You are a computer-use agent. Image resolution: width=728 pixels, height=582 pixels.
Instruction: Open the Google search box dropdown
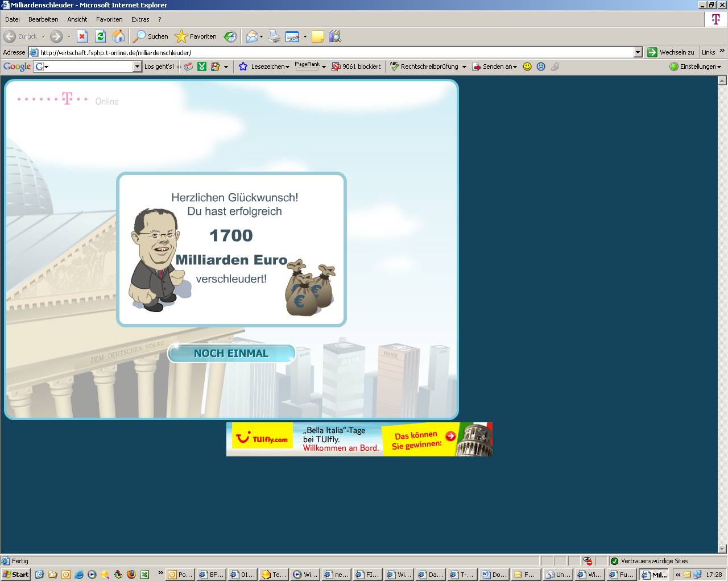137,66
